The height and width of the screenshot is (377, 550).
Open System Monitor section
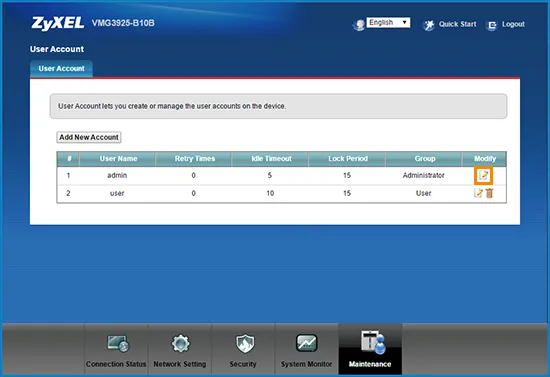[306, 350]
